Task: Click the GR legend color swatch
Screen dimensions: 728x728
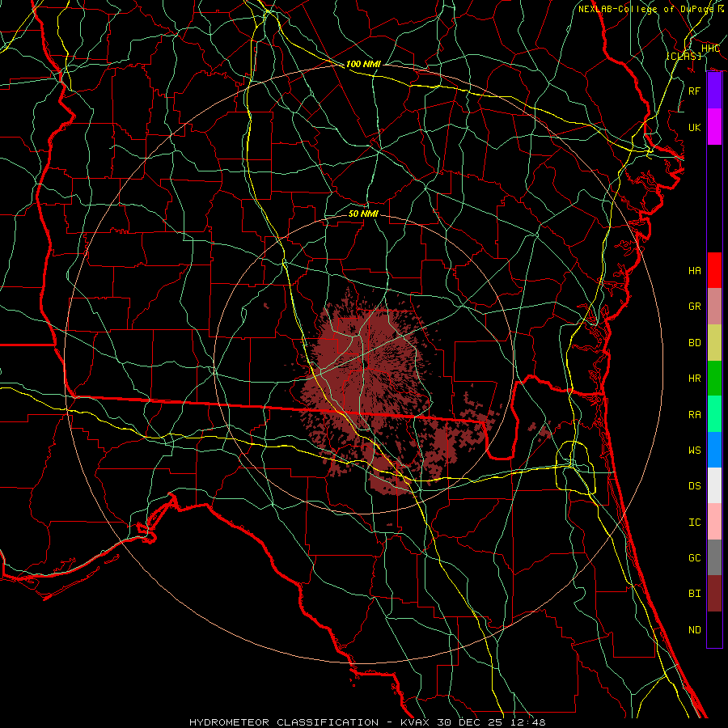Action: (x=714, y=306)
